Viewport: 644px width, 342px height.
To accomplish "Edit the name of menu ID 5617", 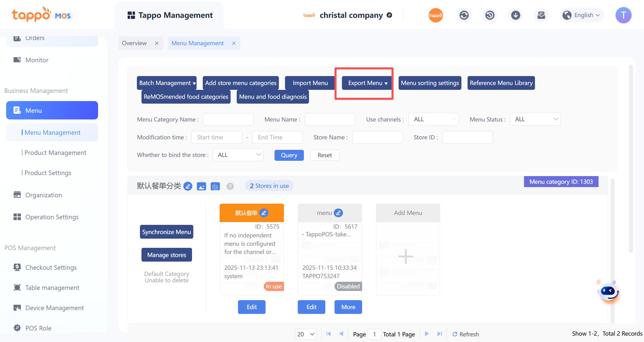I will click(338, 213).
